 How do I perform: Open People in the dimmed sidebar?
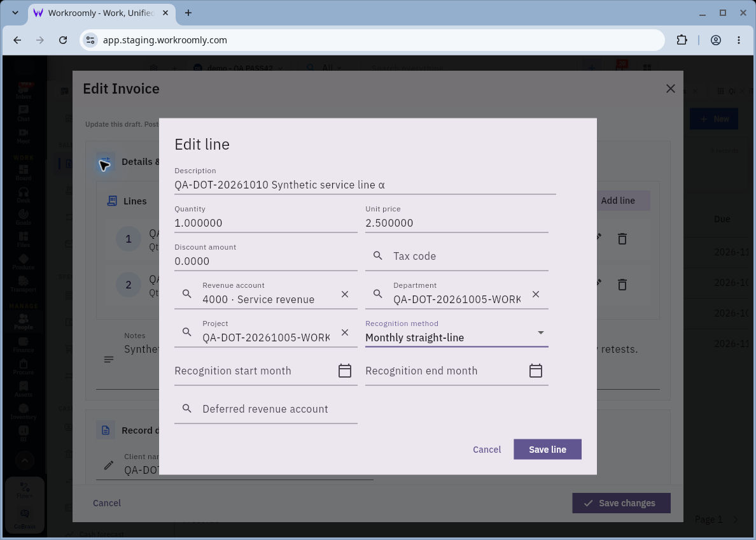tap(23, 322)
